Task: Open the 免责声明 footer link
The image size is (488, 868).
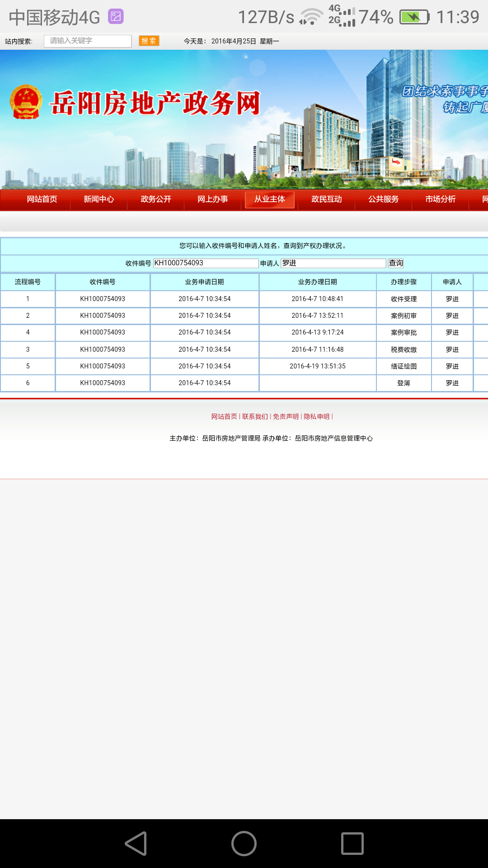Action: tap(286, 416)
